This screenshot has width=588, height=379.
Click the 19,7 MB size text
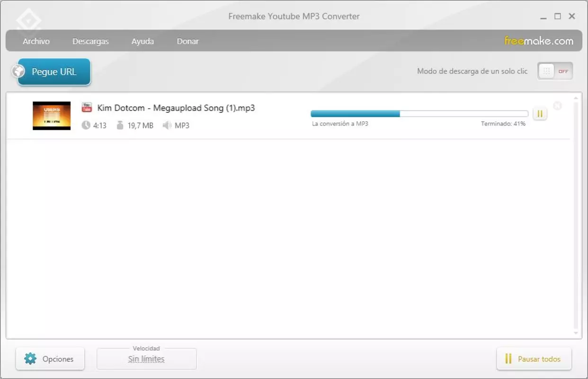pos(140,126)
